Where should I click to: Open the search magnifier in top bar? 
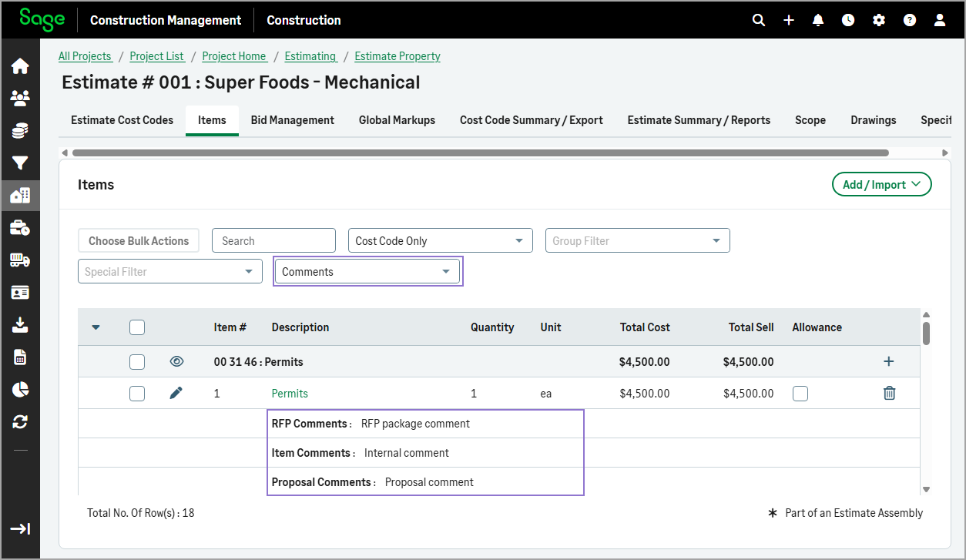click(x=759, y=21)
